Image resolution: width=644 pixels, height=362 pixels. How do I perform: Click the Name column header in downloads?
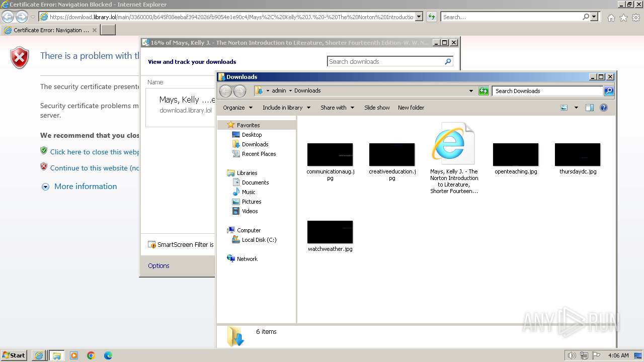155,82
